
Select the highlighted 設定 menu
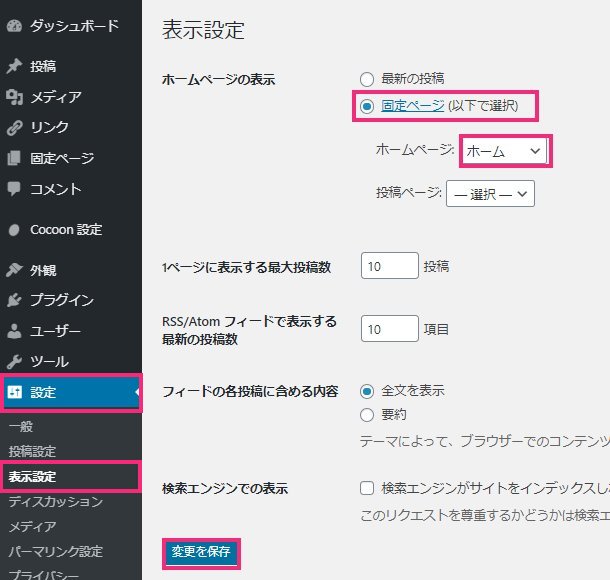click(71, 392)
